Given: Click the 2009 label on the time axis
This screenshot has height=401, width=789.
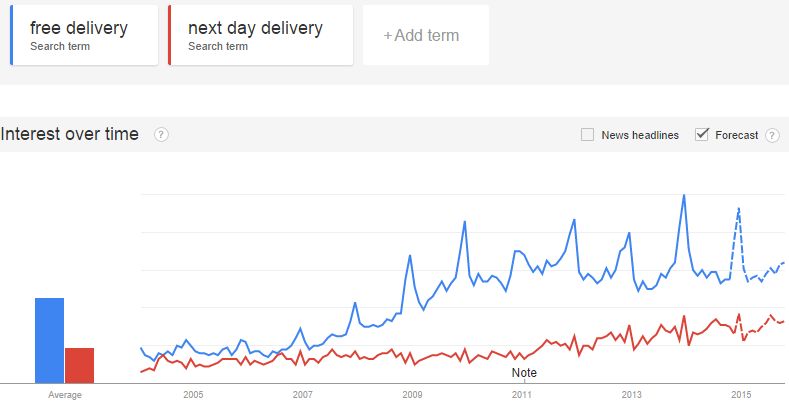Looking at the screenshot, I should click(413, 394).
